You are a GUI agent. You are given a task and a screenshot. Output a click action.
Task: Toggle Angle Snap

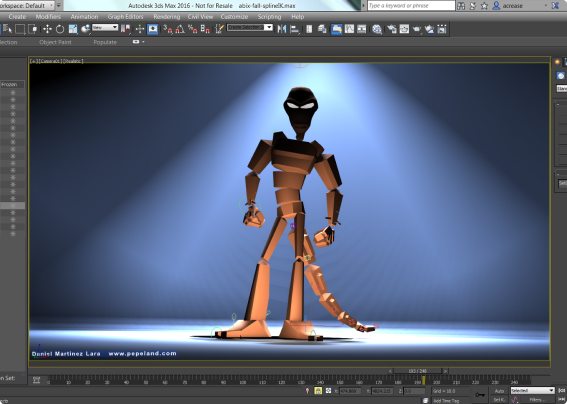pos(180,29)
